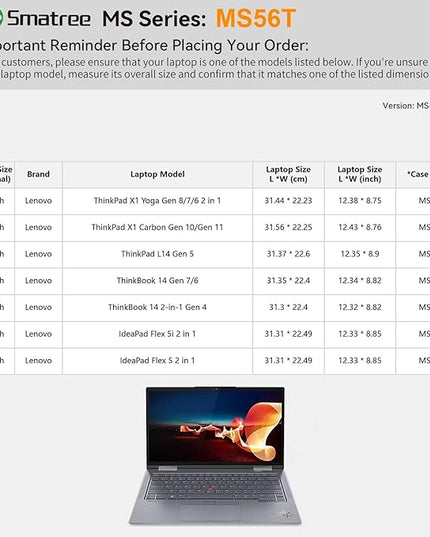Click the ThinkPad laptop product image
The width and height of the screenshot is (430, 537).
[x=215, y=455]
